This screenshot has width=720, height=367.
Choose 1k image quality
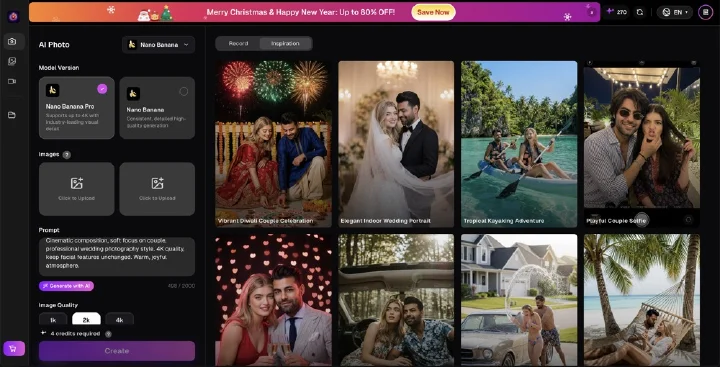point(53,320)
